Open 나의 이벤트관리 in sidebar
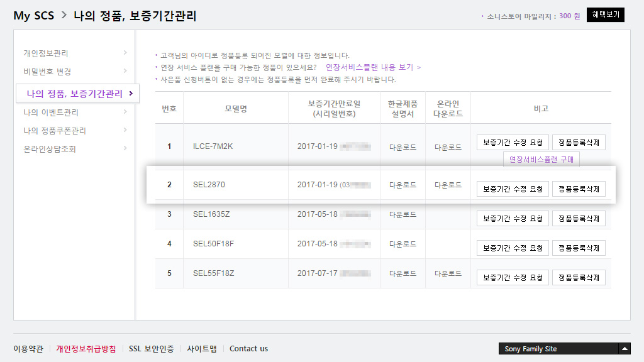 point(51,112)
